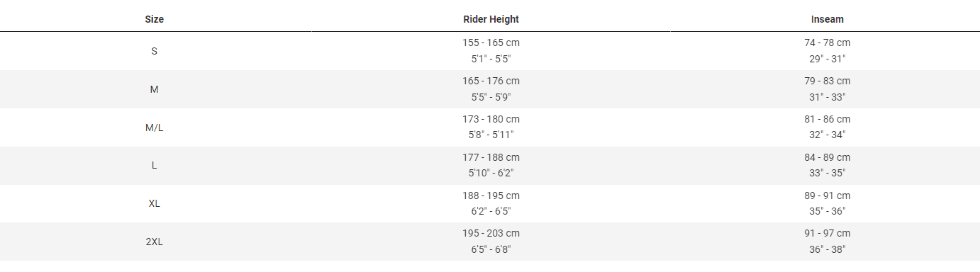Select the M size cell
Viewport: 980px width, 272px height.
154,89
